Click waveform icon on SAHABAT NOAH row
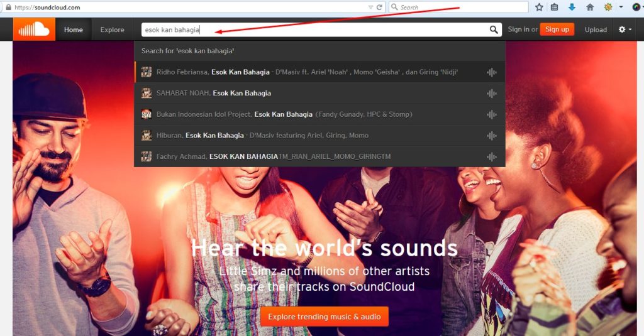This screenshot has width=644, height=336. tap(492, 94)
